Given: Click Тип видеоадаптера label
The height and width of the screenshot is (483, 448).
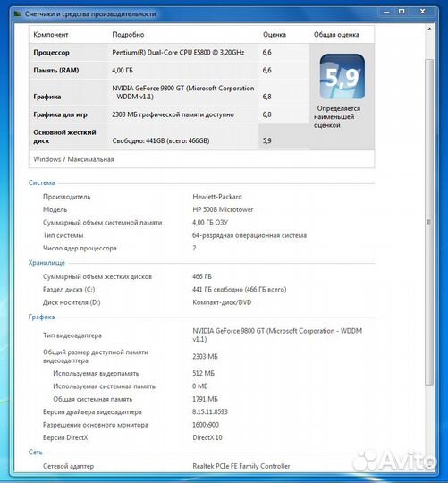Looking at the screenshot, I should tap(72, 335).
